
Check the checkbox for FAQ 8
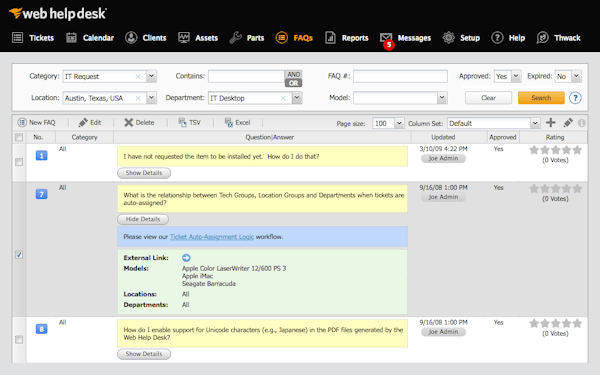click(19, 340)
